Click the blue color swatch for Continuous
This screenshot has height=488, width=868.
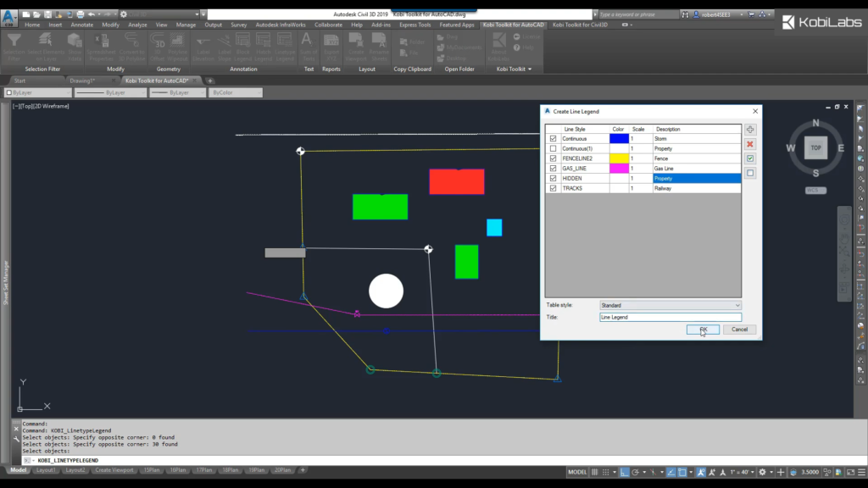click(x=619, y=139)
